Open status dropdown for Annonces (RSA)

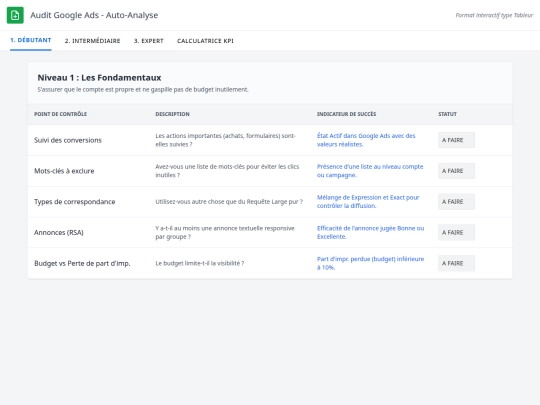456,232
